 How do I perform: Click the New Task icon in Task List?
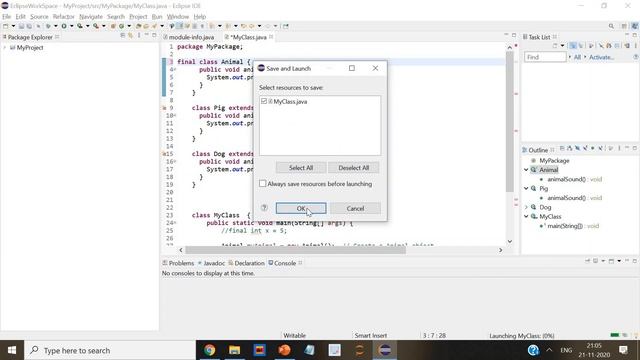[x=555, y=46]
